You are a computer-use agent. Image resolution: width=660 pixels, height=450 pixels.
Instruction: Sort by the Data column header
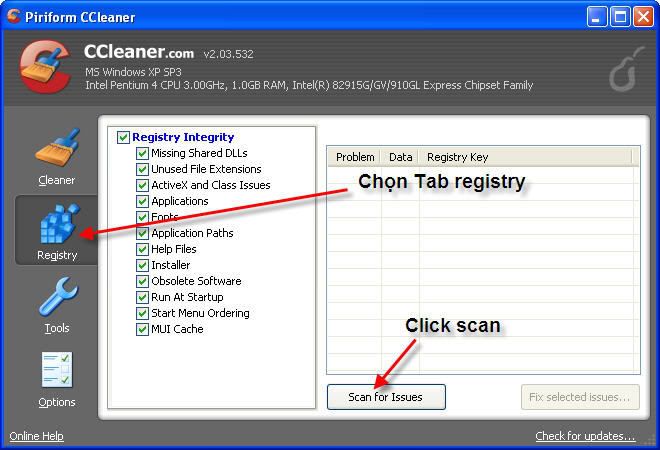coord(400,157)
